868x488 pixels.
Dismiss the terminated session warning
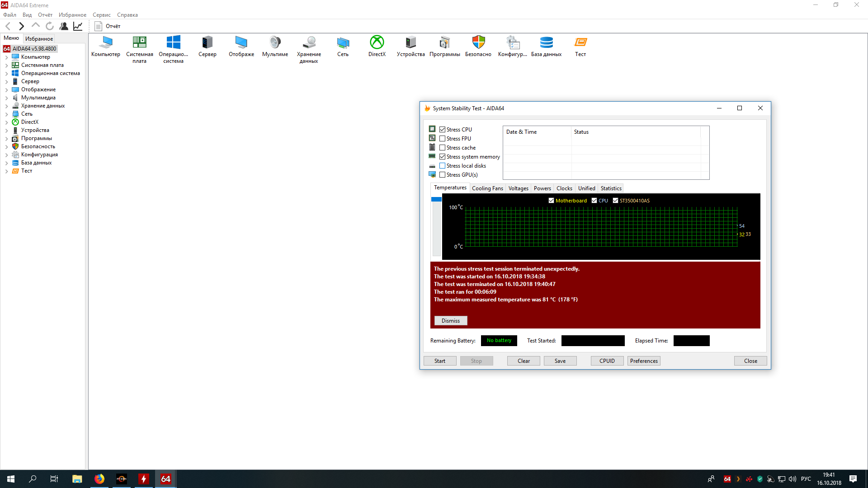point(450,321)
